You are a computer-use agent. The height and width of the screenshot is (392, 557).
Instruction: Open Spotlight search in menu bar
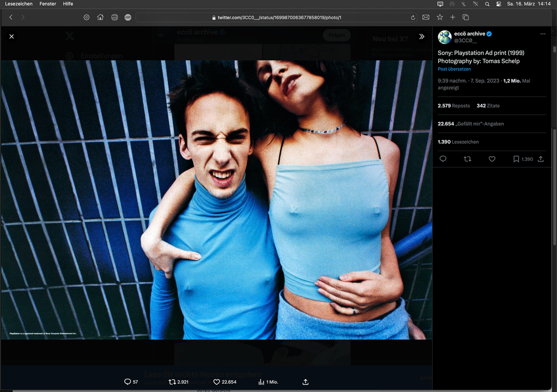pyautogui.click(x=488, y=4)
